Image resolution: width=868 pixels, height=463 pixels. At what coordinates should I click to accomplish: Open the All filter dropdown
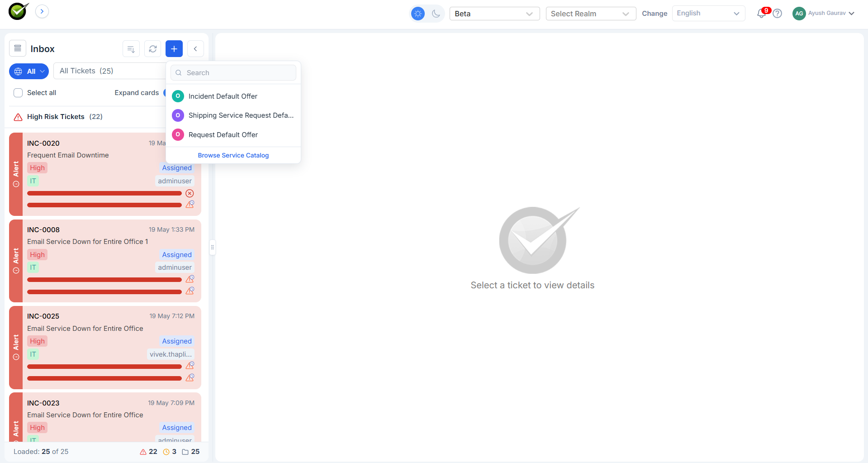(x=29, y=71)
